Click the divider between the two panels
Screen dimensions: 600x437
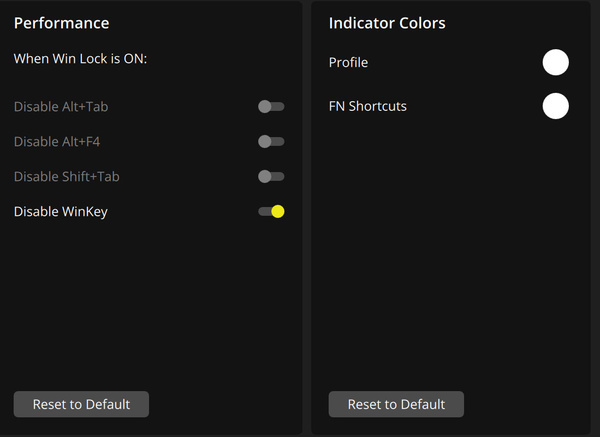point(307,218)
